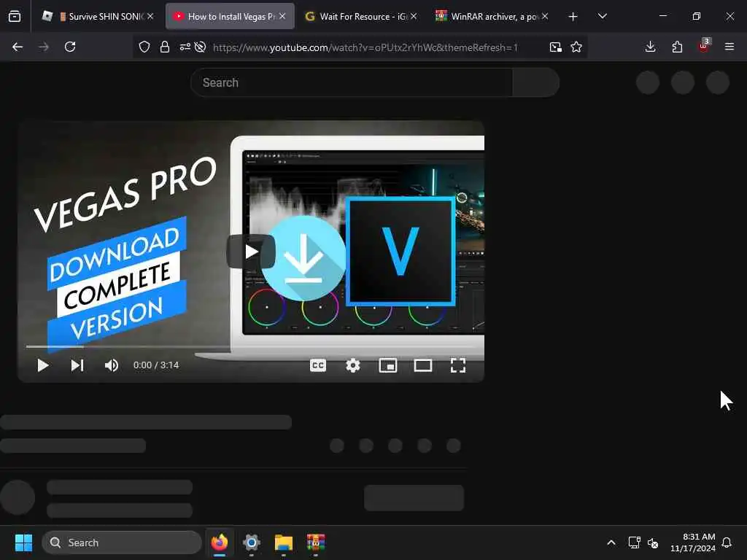Viewport: 747px width, 560px height.
Task: Mute the video volume
Action: point(112,365)
